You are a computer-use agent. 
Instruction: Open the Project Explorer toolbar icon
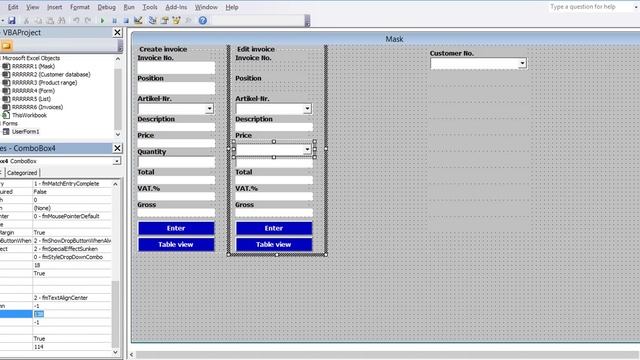click(x=152, y=20)
